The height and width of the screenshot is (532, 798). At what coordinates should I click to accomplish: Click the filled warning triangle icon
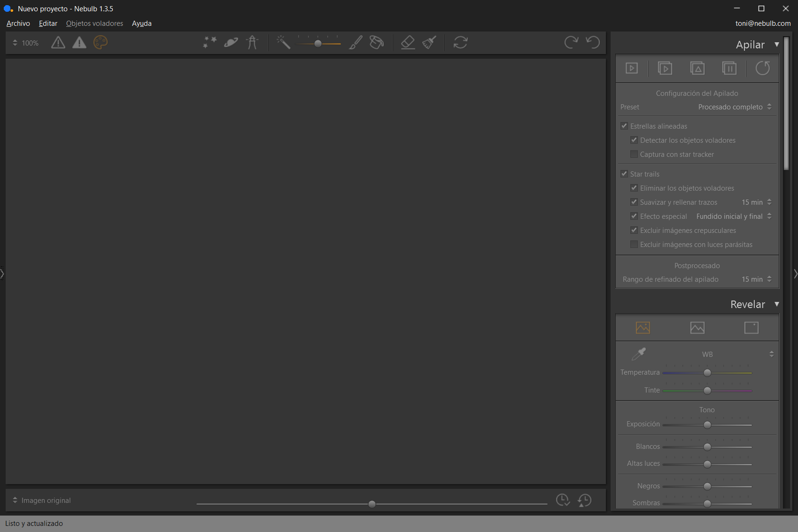click(79, 43)
